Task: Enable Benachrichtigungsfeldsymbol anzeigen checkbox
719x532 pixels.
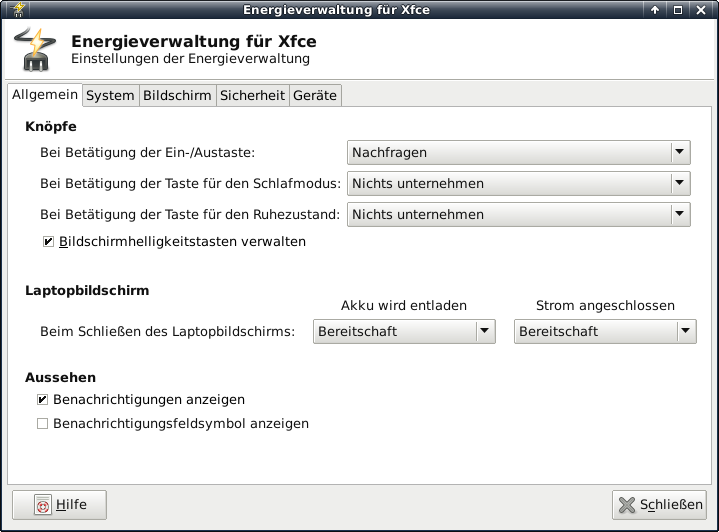Action: click(42, 424)
